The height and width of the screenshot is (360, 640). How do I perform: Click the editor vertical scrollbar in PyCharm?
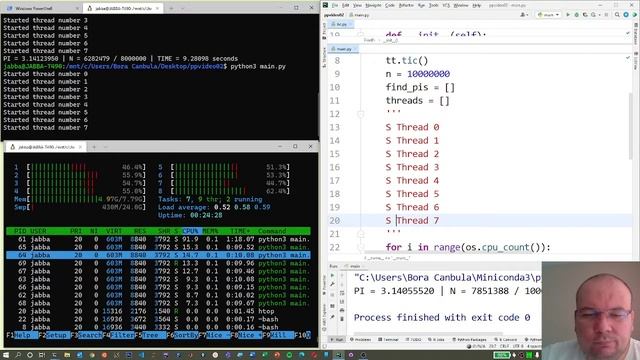click(631, 127)
